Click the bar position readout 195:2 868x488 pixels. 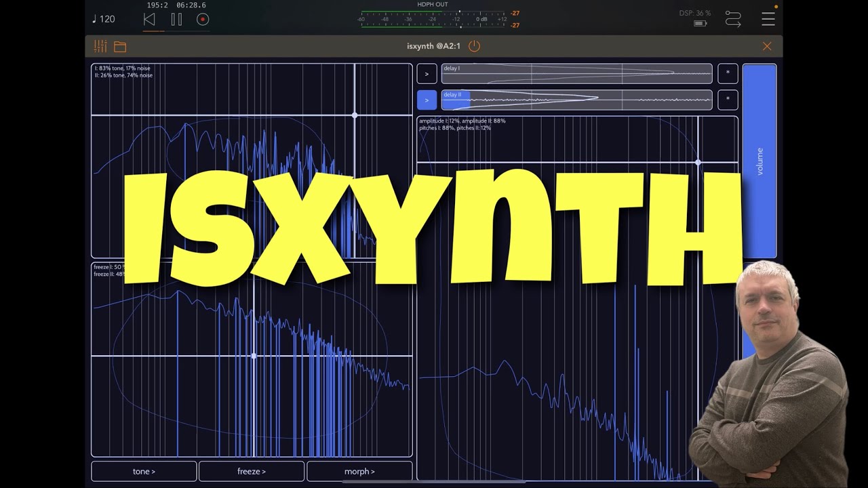click(157, 5)
